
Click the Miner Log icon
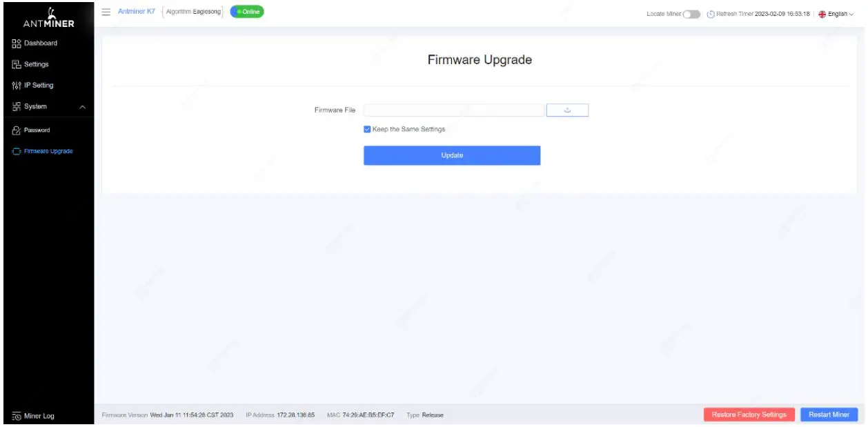coord(17,416)
